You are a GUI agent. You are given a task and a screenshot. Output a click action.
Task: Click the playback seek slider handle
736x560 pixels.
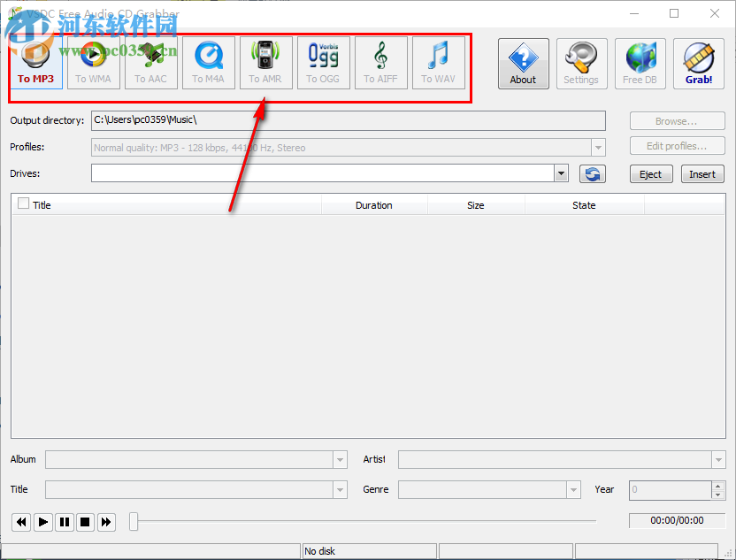(134, 522)
